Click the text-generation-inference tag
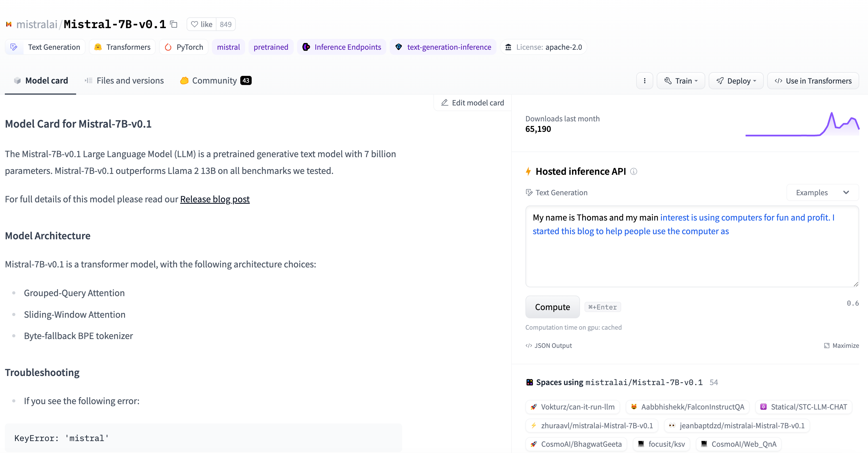Screen dimensions: 868x453 [x=443, y=47]
